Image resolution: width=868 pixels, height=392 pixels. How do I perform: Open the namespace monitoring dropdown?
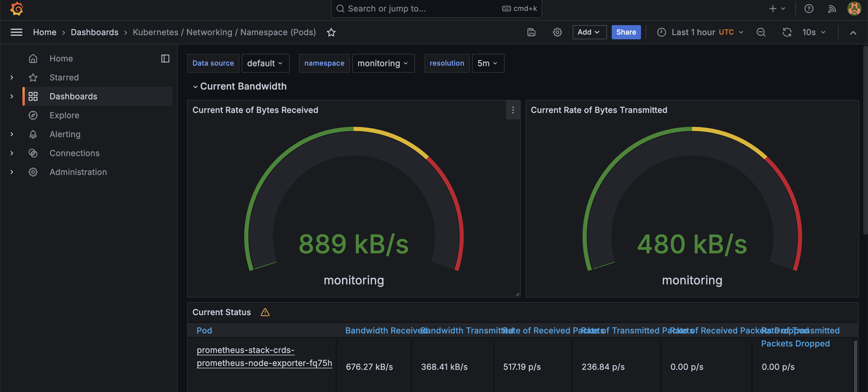(x=383, y=64)
